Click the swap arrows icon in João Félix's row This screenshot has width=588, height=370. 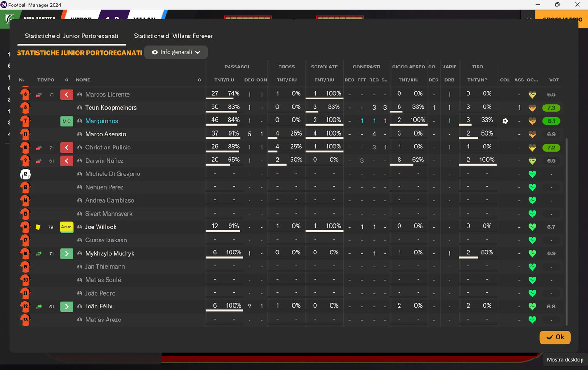[39, 307]
